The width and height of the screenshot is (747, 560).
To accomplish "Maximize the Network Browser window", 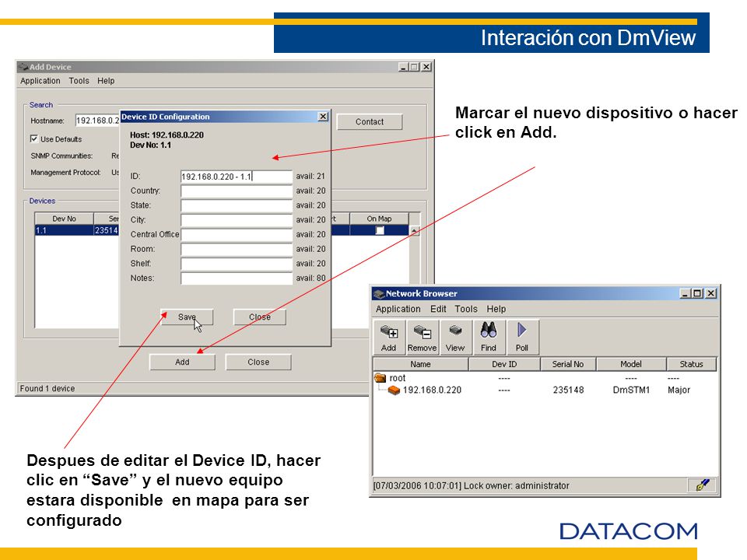I will click(x=697, y=293).
